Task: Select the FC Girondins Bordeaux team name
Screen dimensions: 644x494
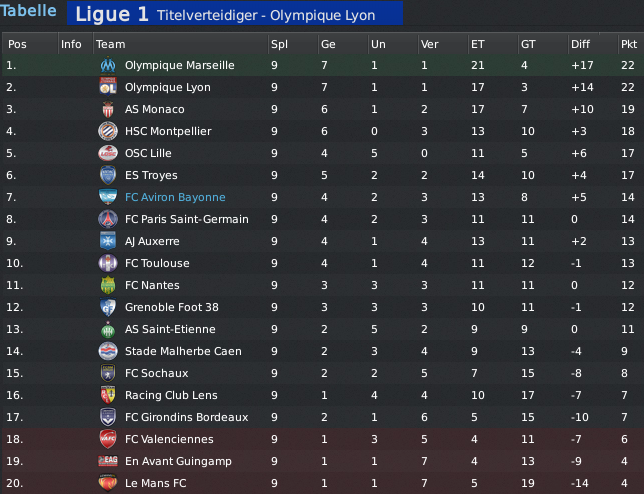Action: click(x=186, y=417)
